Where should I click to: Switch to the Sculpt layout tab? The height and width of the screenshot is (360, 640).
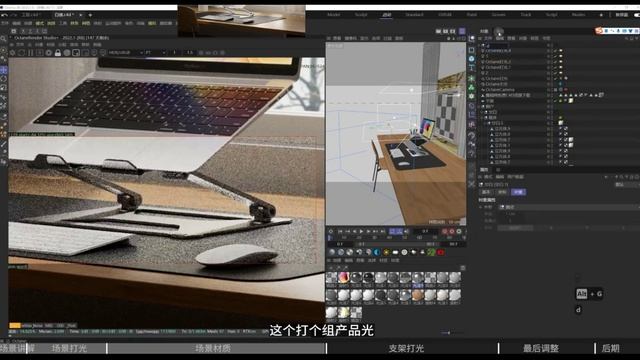[361, 15]
